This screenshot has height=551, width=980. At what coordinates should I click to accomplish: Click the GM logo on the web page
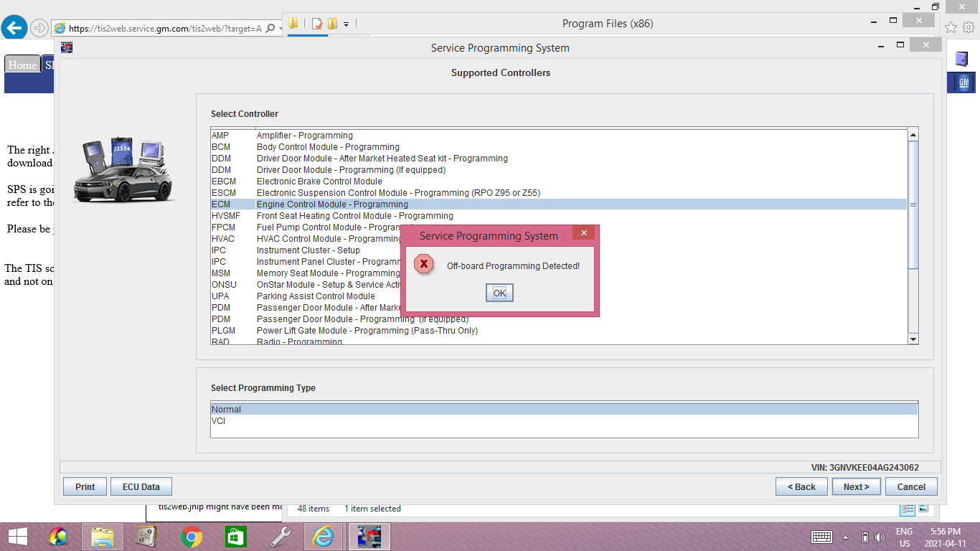963,83
